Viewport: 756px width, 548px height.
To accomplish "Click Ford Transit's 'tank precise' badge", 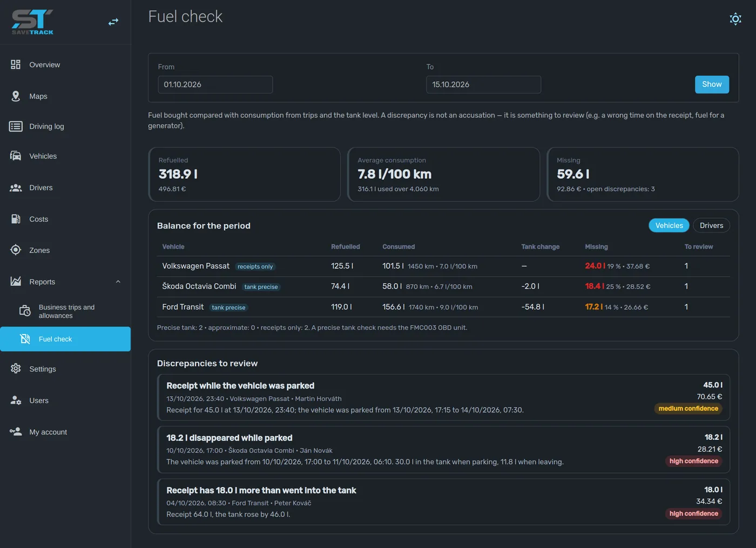I will coord(228,308).
